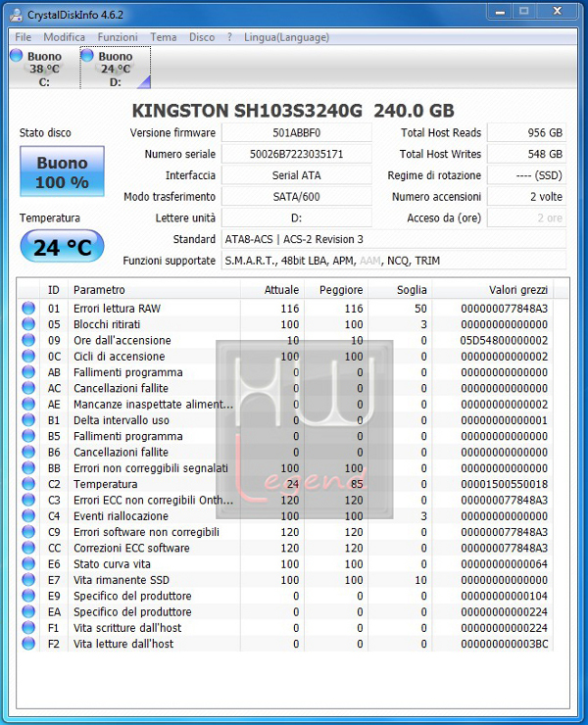Click the status orb for Ore dall'accensione
The width and height of the screenshot is (588, 725).
click(28, 340)
